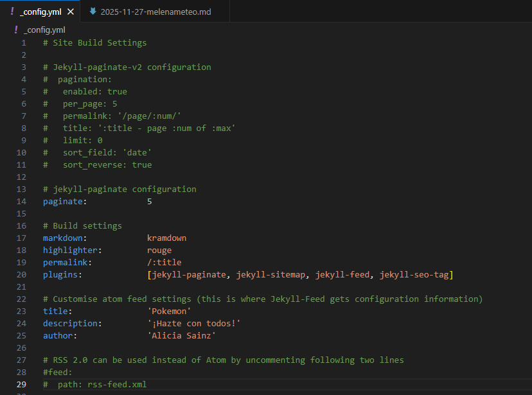Switch to the 2025-11-27-melenameteo.md tab

click(x=153, y=11)
